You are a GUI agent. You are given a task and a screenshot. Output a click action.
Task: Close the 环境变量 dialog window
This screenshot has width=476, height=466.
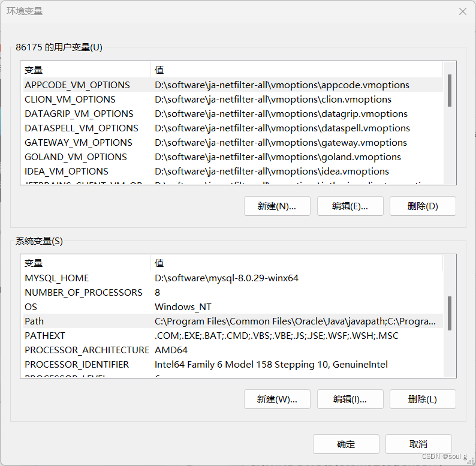point(462,11)
